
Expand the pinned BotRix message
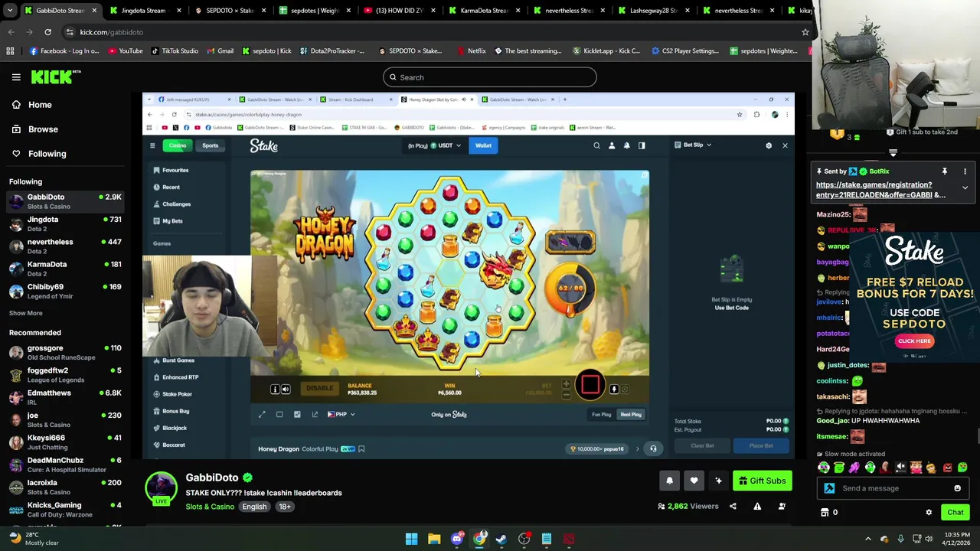point(965,187)
